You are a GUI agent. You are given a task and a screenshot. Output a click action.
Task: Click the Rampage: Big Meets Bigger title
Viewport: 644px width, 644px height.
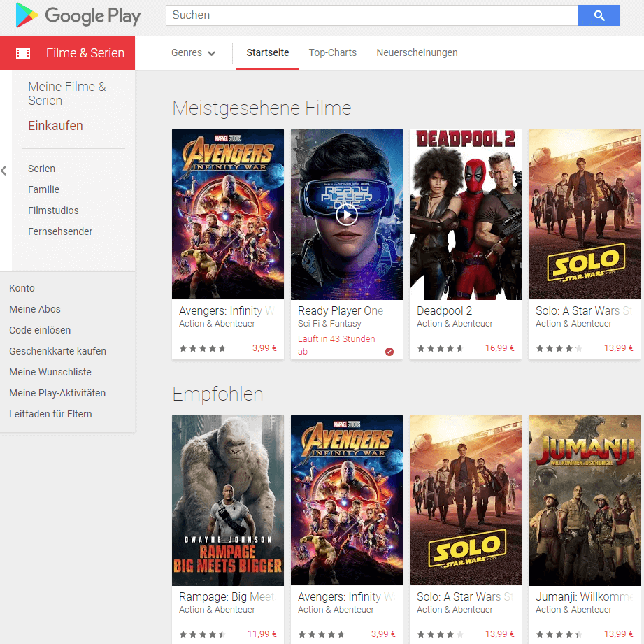click(227, 596)
